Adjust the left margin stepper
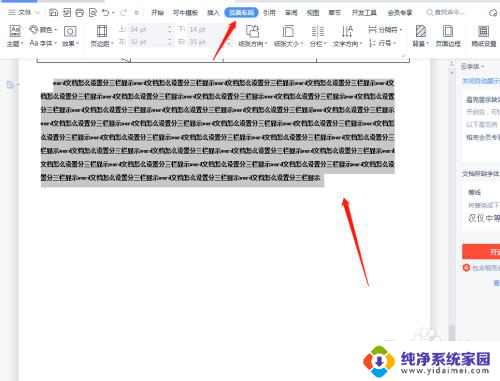 point(170,42)
